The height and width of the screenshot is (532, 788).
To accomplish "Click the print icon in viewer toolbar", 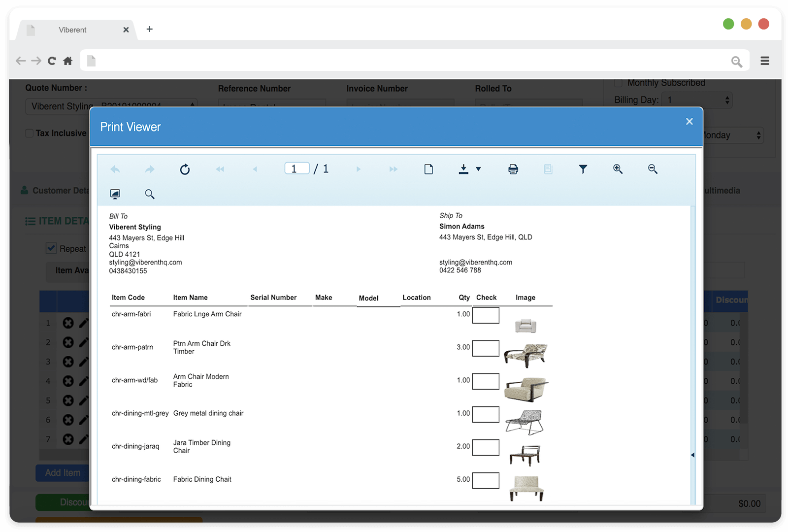I will click(x=513, y=169).
